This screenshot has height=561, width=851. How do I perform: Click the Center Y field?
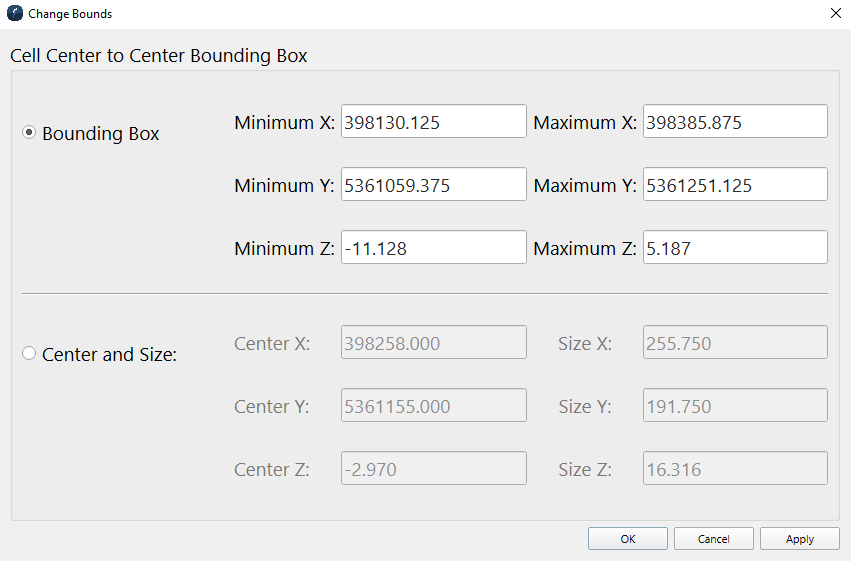pyautogui.click(x=433, y=406)
